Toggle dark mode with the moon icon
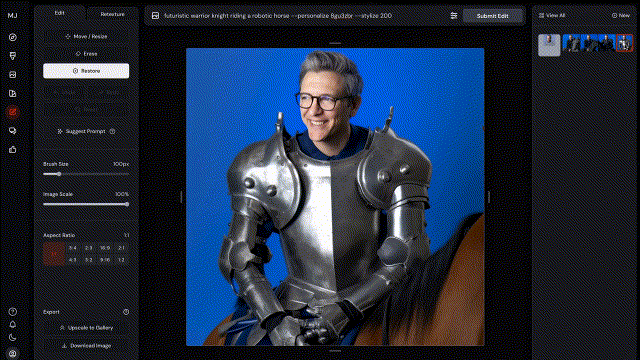The height and width of the screenshot is (360, 640). point(13,338)
